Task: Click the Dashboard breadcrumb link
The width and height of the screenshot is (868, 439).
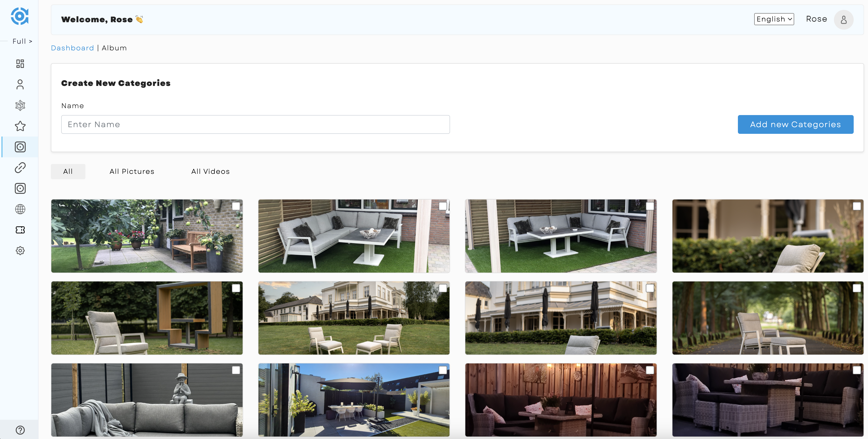Action: pyautogui.click(x=72, y=48)
